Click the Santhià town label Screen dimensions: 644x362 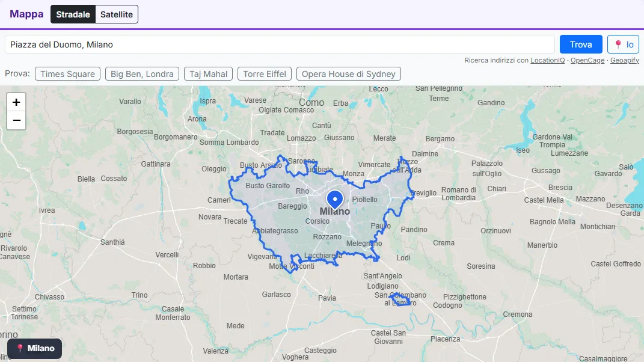(112, 242)
